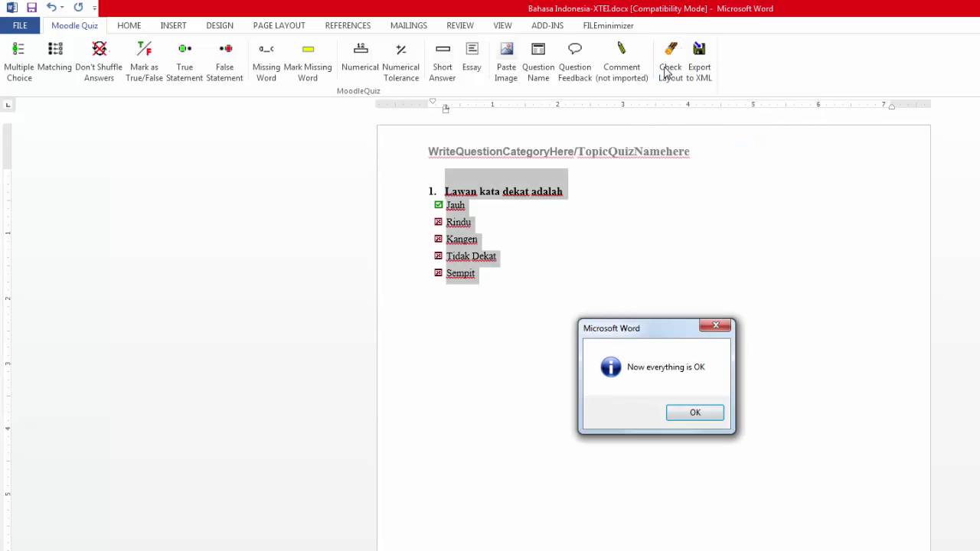Insert a Short Answer question
The width and height of the screenshot is (980, 551).
pyautogui.click(x=443, y=61)
